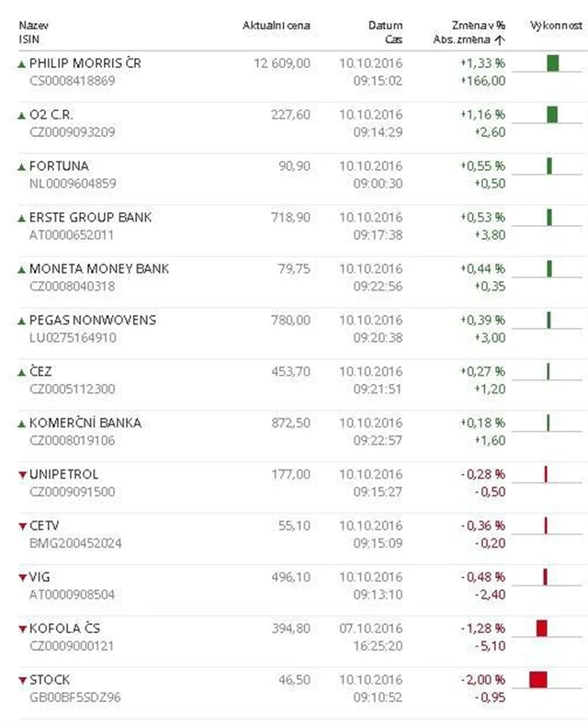Sort the table by Změna v %
Viewport: 588px width, 724px height.
(480, 24)
